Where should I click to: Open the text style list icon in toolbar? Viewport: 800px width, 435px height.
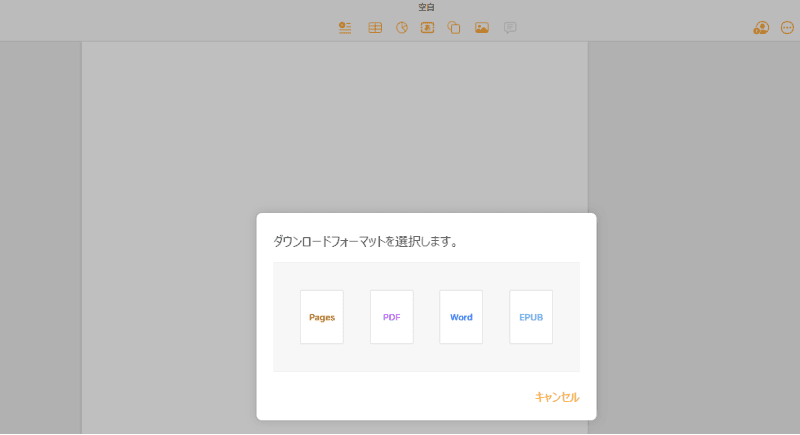[x=345, y=28]
